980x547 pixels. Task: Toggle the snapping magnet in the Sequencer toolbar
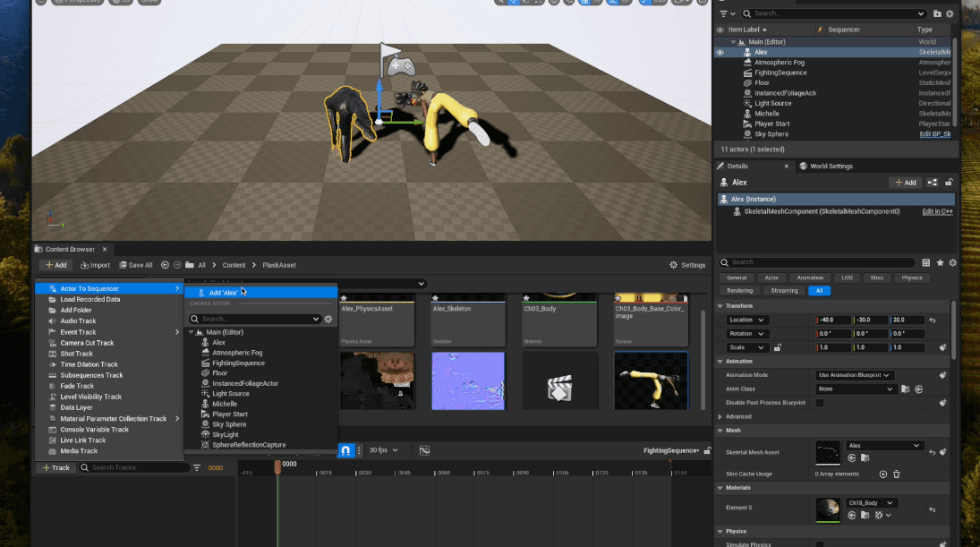[345, 450]
